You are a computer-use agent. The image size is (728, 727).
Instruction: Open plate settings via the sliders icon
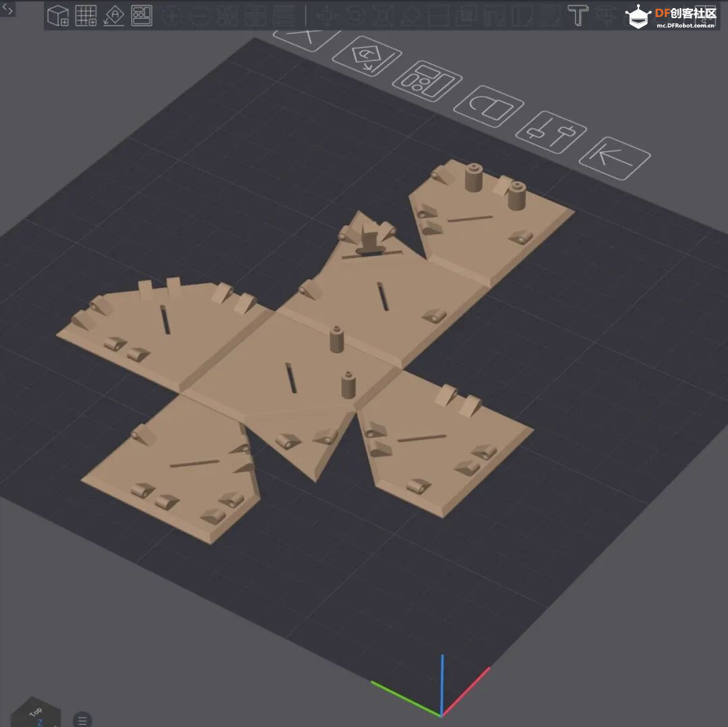pyautogui.click(x=551, y=132)
